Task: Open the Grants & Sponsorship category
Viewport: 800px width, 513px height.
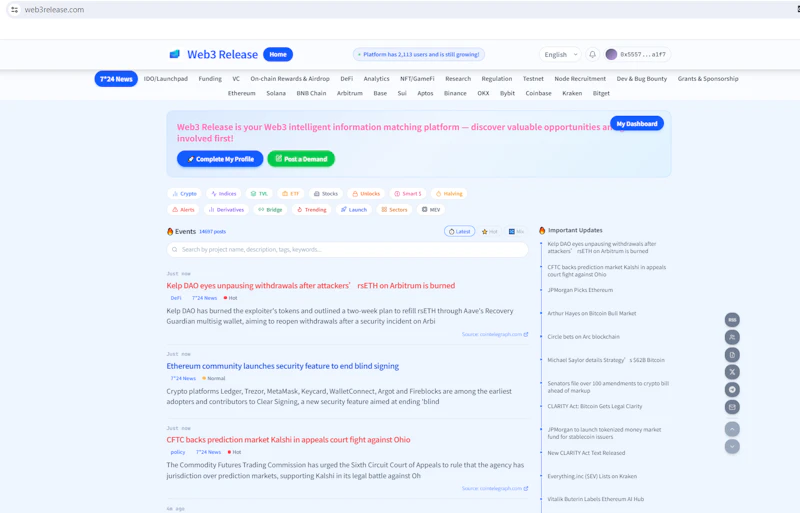Action: (x=708, y=79)
